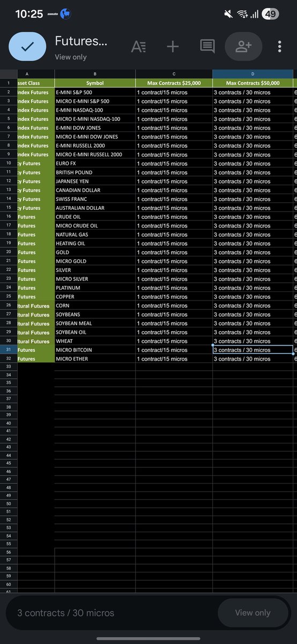Screen dimensions: 297x644
Task: Tap the Max Contracts $50,000 header cell
Action: [253, 83]
